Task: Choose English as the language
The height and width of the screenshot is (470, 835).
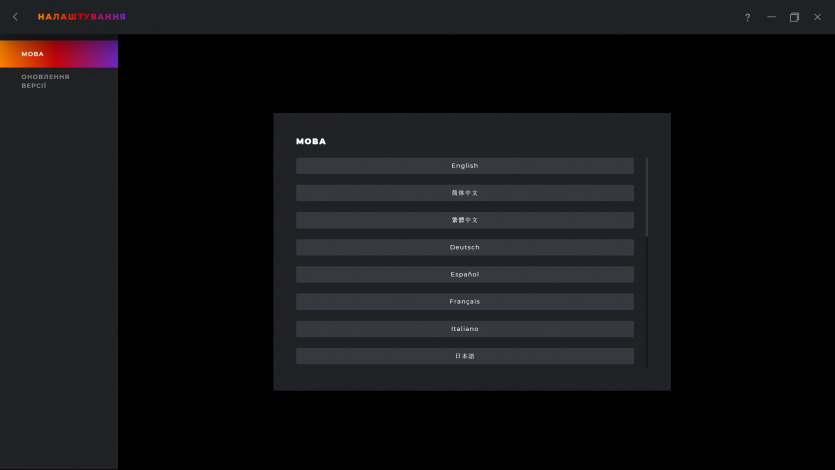Action: click(464, 166)
